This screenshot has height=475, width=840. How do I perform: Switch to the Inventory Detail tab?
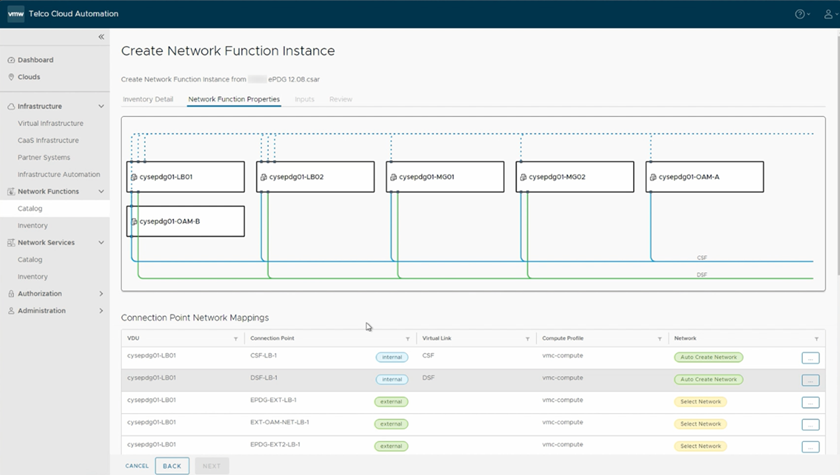tap(148, 100)
